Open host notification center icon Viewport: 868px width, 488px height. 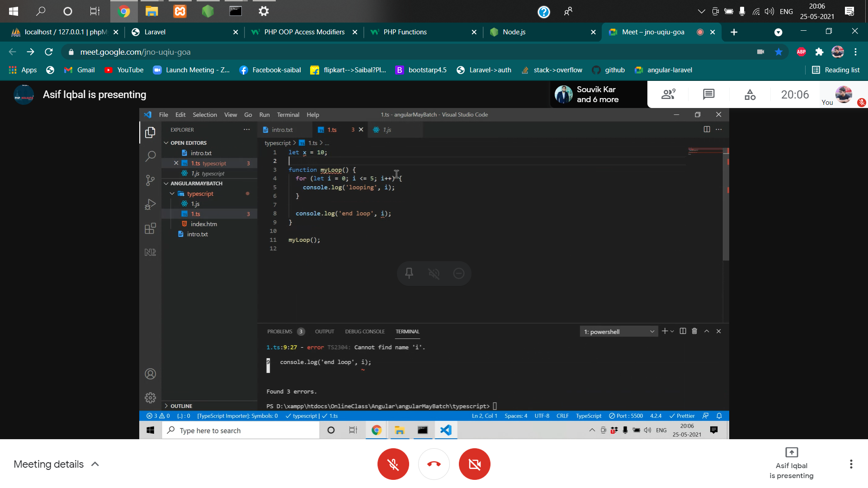click(849, 11)
